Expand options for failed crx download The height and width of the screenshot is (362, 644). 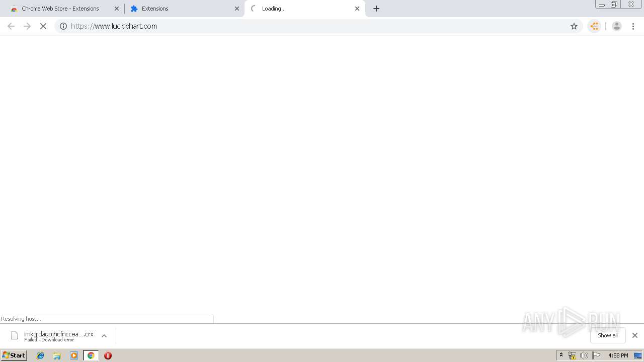pyautogui.click(x=104, y=336)
